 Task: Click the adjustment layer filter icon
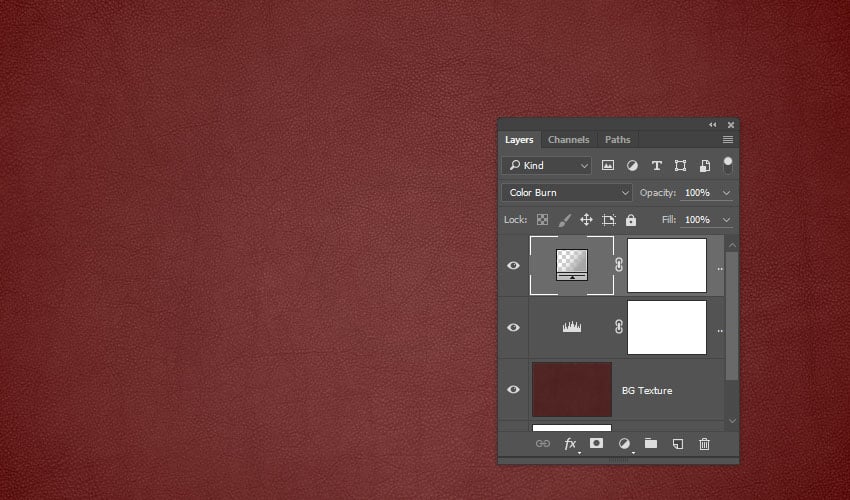pyautogui.click(x=632, y=165)
